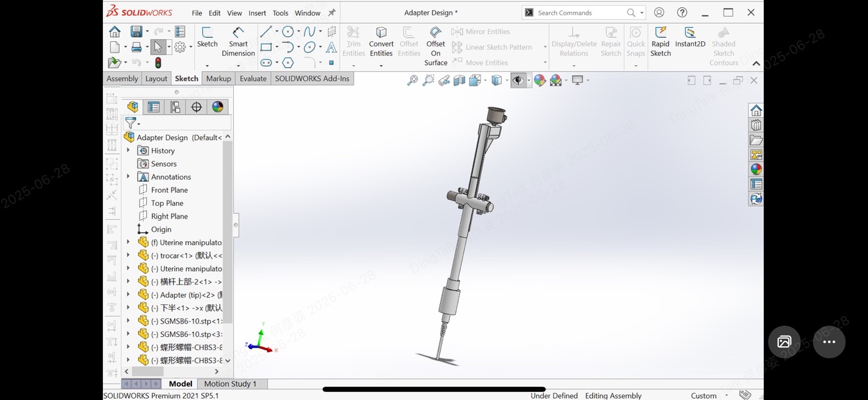Select the Polygon sketch tool
Image resolution: width=868 pixels, height=400 pixels.
pyautogui.click(x=288, y=62)
